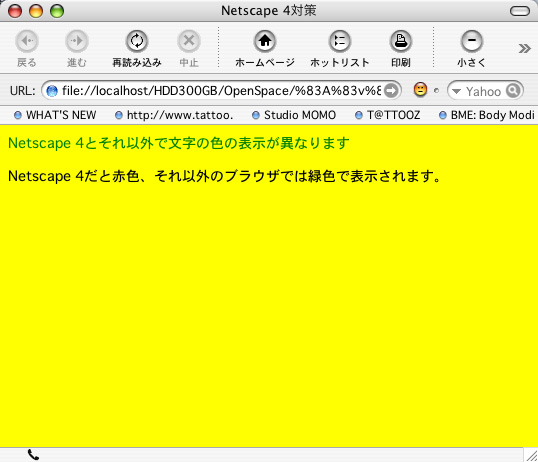Open the http://www.tattoo. bookmark
The height and width of the screenshot is (462, 538).
coord(174,115)
